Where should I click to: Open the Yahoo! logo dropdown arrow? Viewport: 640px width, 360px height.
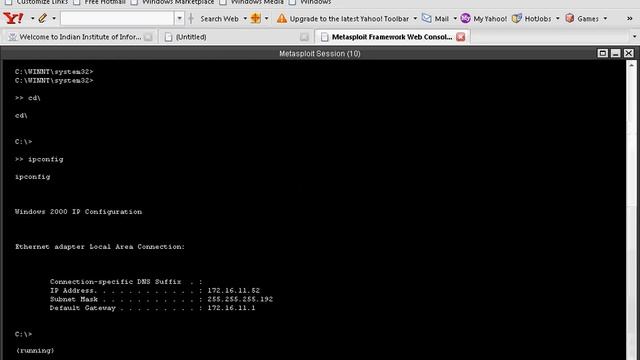[32, 19]
